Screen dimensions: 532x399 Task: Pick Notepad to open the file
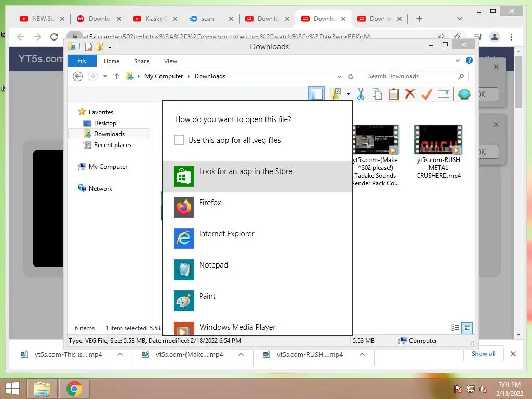coord(258,270)
